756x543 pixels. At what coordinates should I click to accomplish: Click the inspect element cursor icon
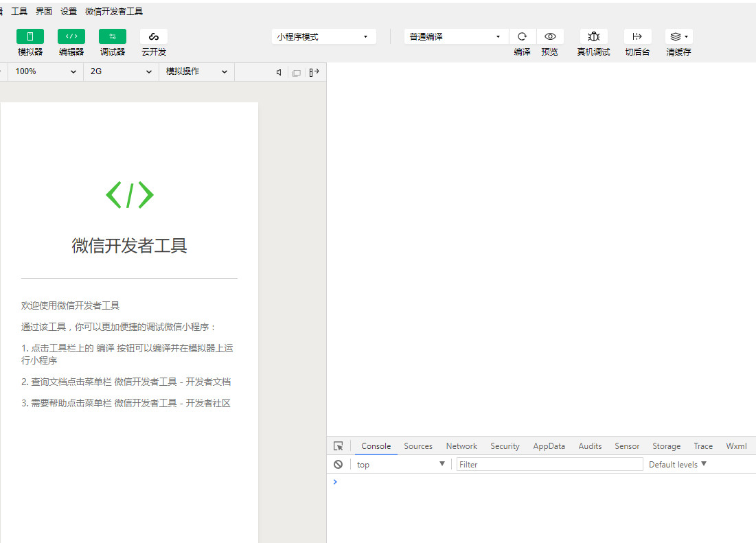point(339,446)
